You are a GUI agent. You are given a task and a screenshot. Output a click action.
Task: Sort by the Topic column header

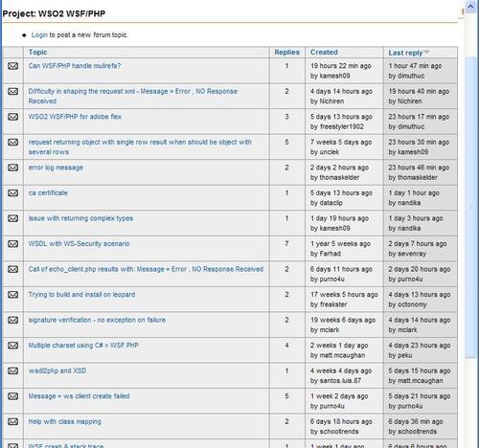(x=37, y=53)
